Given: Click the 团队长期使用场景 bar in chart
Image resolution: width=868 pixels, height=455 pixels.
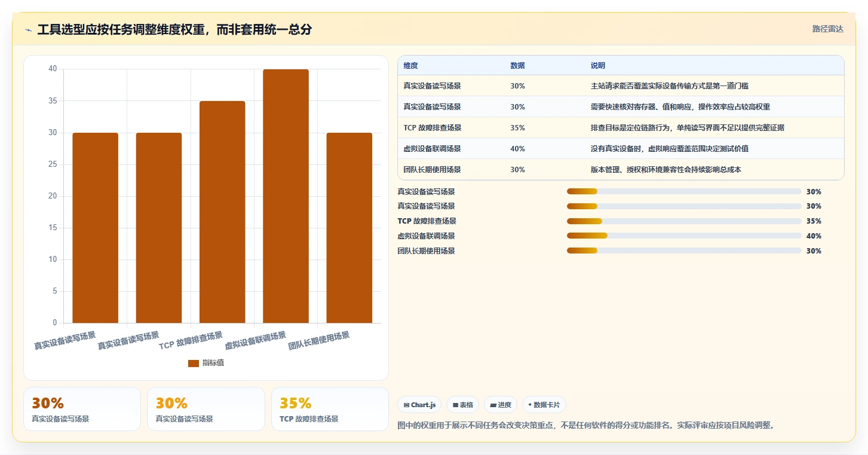Looking at the screenshot, I should coord(349,228).
